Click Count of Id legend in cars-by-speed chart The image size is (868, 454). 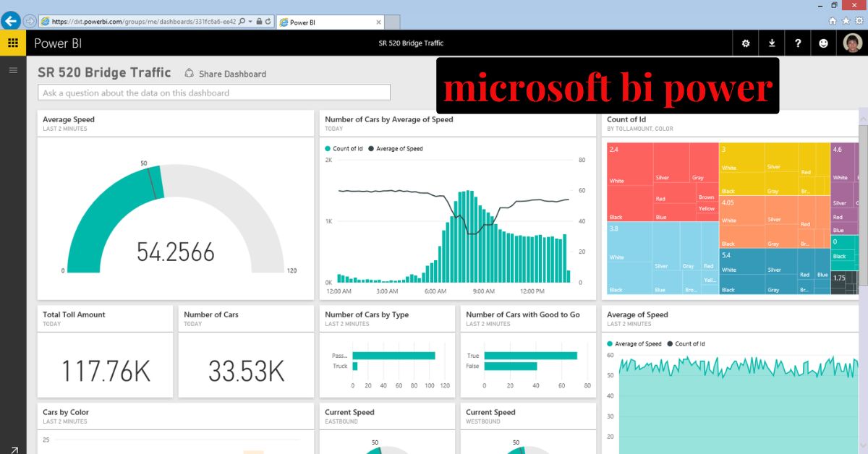[344, 148]
